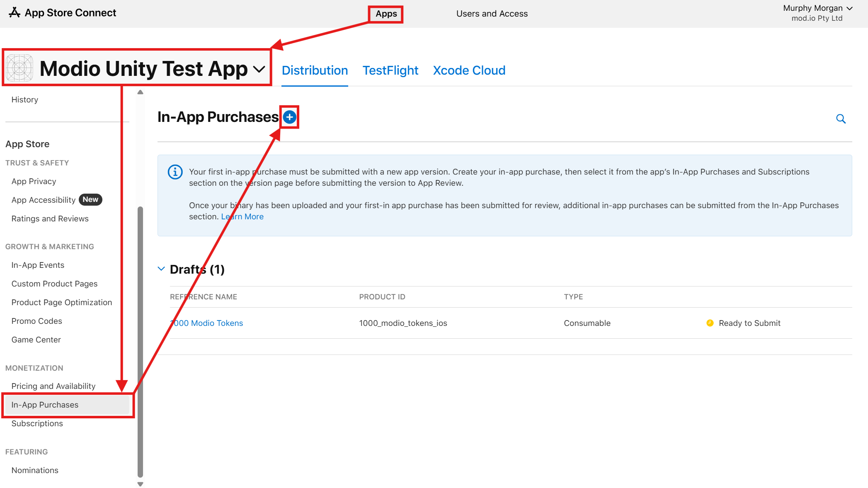Click the Ready to Submit status text

(749, 323)
